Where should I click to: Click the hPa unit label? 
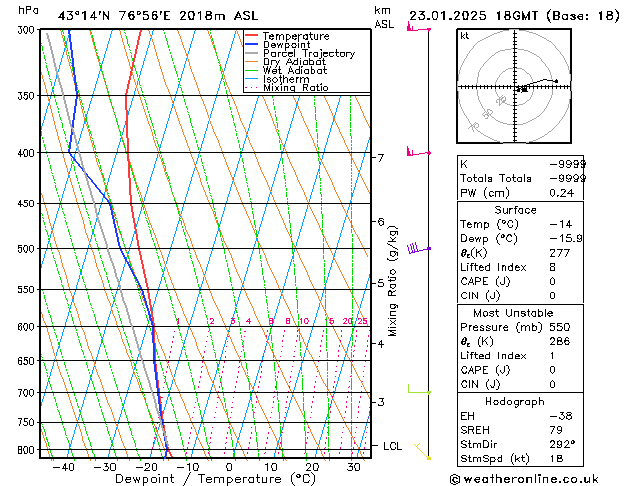[28, 10]
